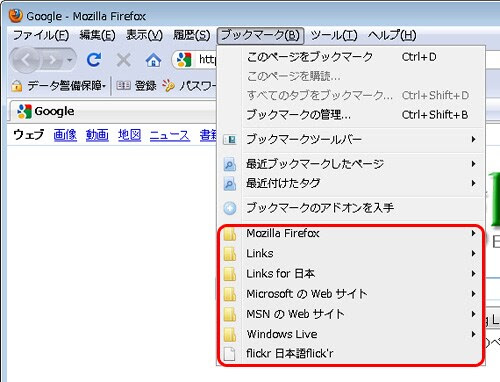Click the Mozilla Firefox folder icon

point(230,233)
